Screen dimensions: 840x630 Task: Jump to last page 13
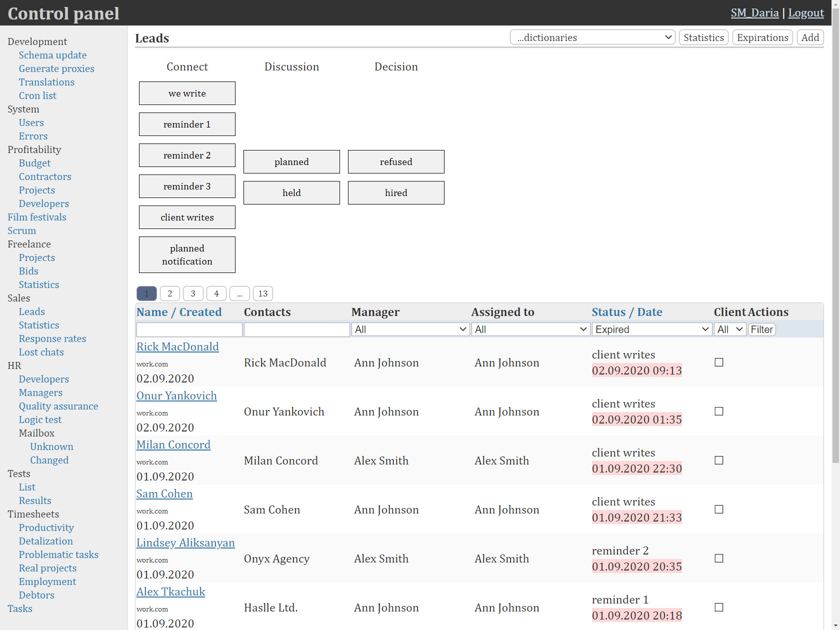pos(263,293)
